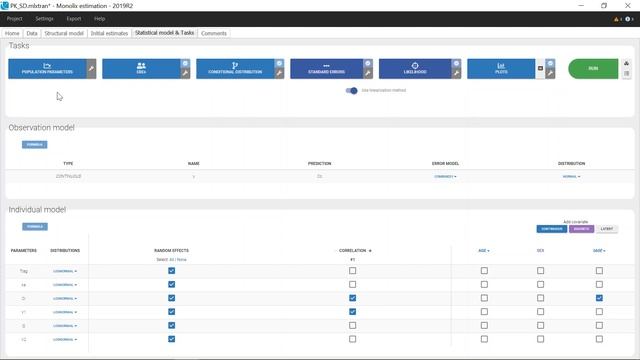This screenshot has height=360, width=640.
Task: Check correlation #1 for Q
Action: [x=353, y=325]
